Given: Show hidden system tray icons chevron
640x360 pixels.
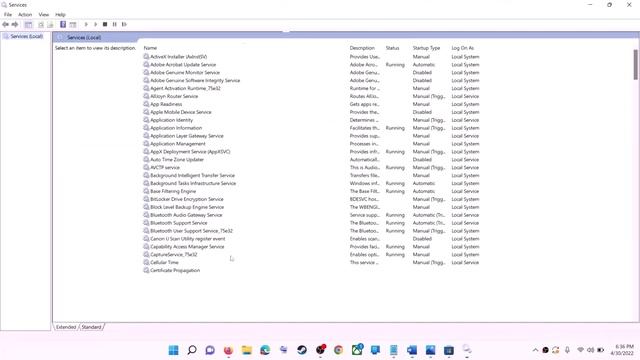Looking at the screenshot, I should [x=535, y=350].
